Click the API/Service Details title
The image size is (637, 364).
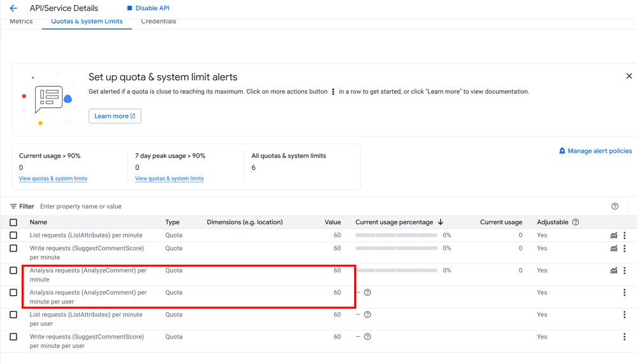click(64, 8)
